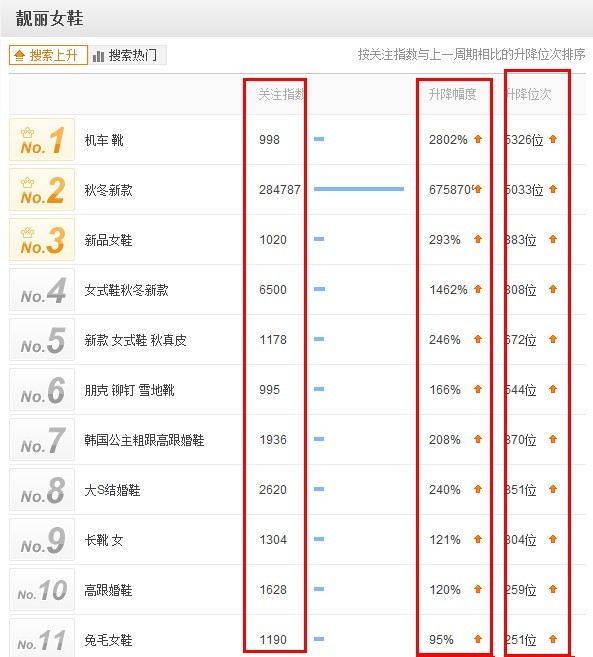The image size is (593, 657).
Task: Click the long blue bar for 秋冬新款
Action: [359, 189]
